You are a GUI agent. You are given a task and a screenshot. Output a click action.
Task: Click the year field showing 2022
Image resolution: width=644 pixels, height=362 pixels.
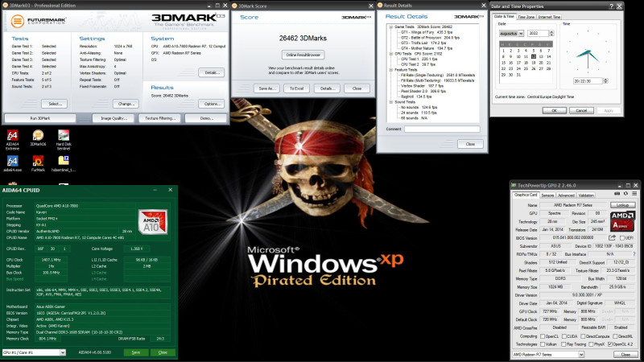click(x=539, y=33)
